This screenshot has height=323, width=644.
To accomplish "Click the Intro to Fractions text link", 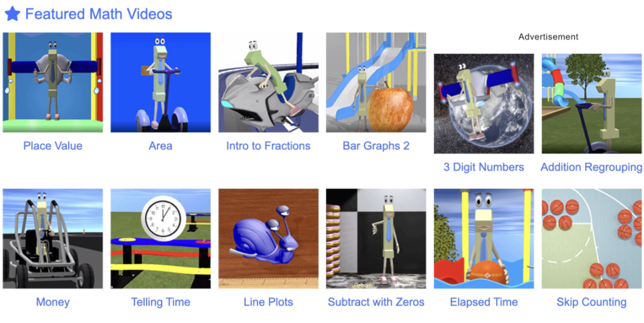I will [x=268, y=145].
